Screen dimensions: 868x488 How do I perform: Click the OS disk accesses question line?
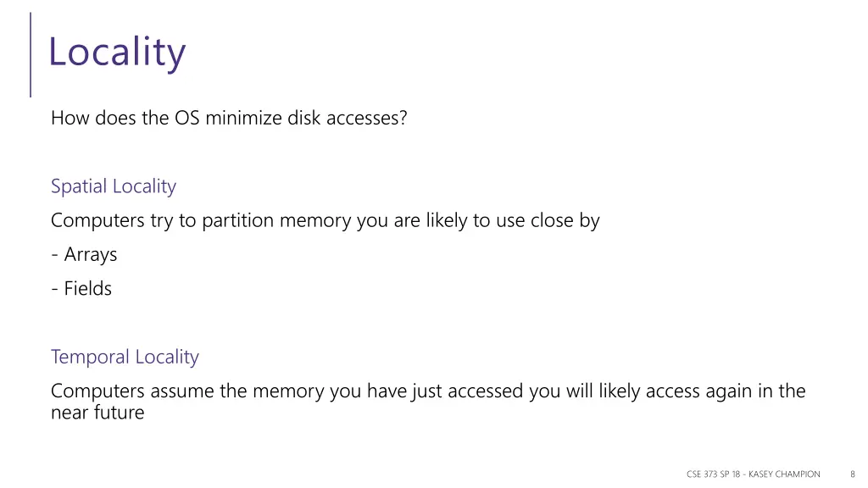click(229, 118)
